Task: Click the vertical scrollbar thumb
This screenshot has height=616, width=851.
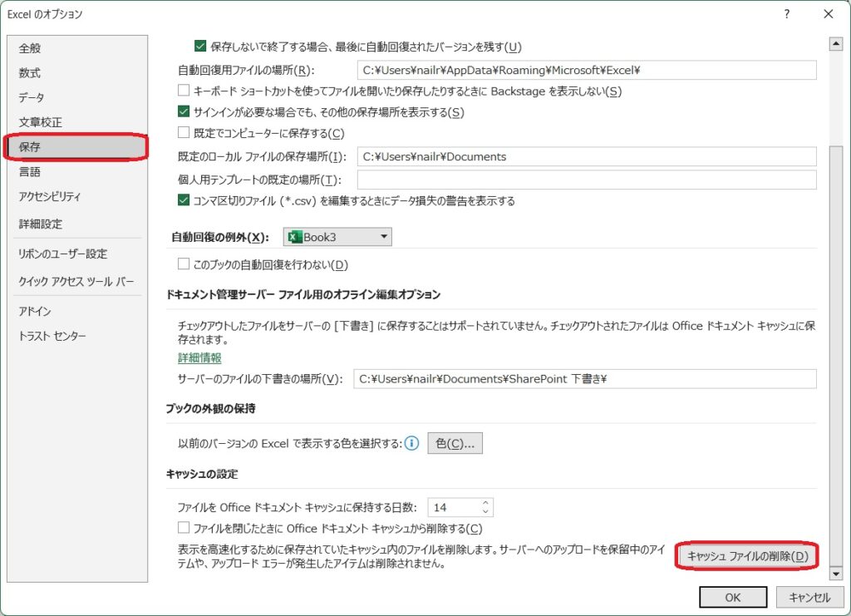Action: pos(836,356)
